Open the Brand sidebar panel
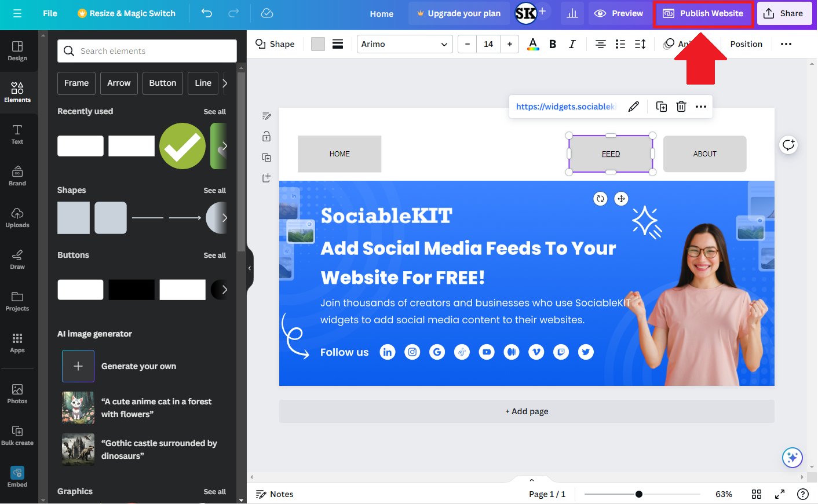The height and width of the screenshot is (504, 818). click(17, 176)
